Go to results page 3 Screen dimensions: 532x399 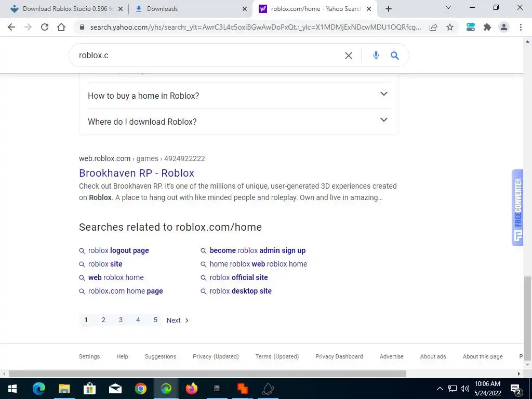tap(121, 320)
